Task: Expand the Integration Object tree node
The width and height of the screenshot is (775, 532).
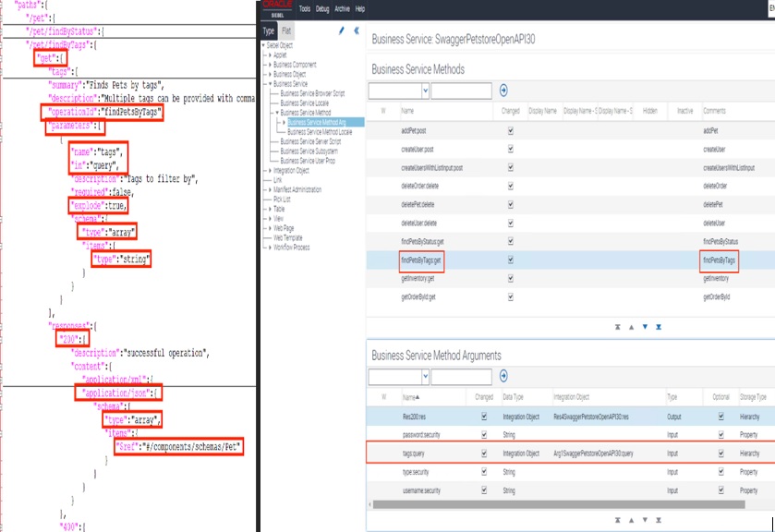Action: tap(270, 171)
